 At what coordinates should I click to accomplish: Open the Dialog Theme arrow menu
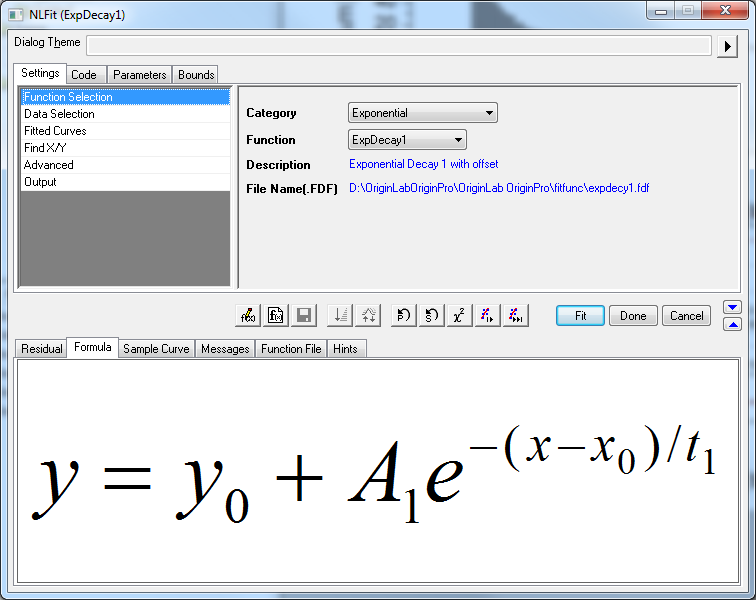727,46
